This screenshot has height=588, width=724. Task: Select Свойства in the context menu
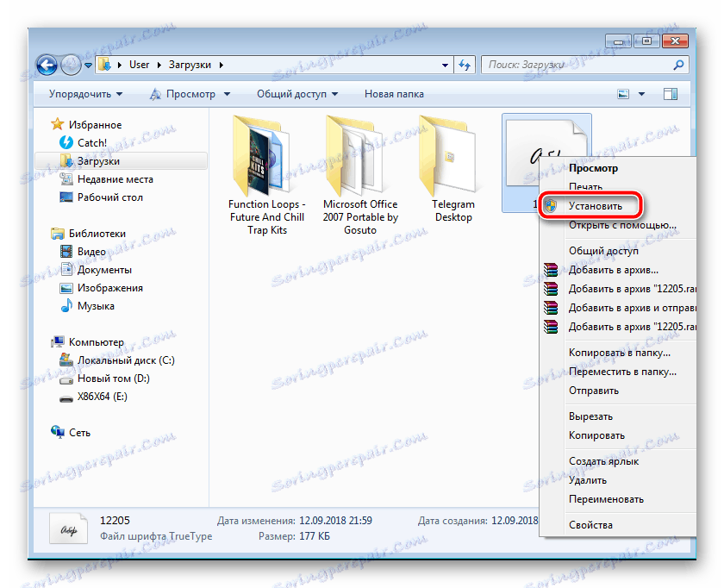pos(590,525)
